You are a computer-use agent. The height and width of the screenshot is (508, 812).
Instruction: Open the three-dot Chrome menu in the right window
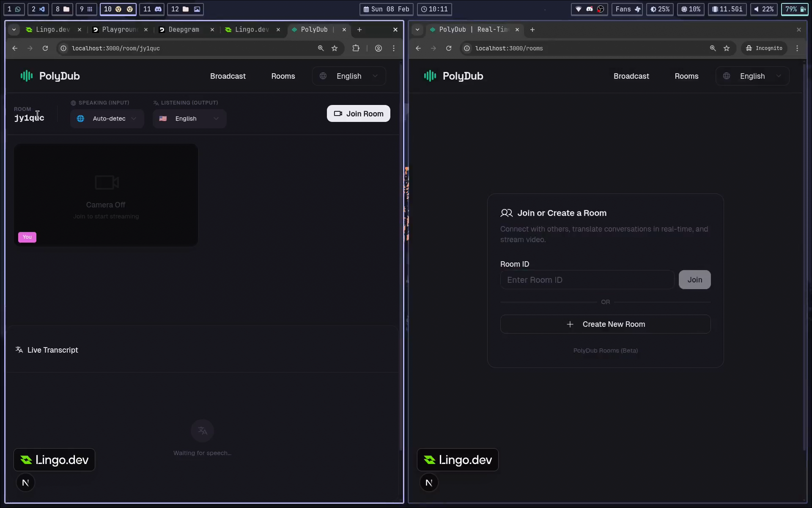click(797, 48)
